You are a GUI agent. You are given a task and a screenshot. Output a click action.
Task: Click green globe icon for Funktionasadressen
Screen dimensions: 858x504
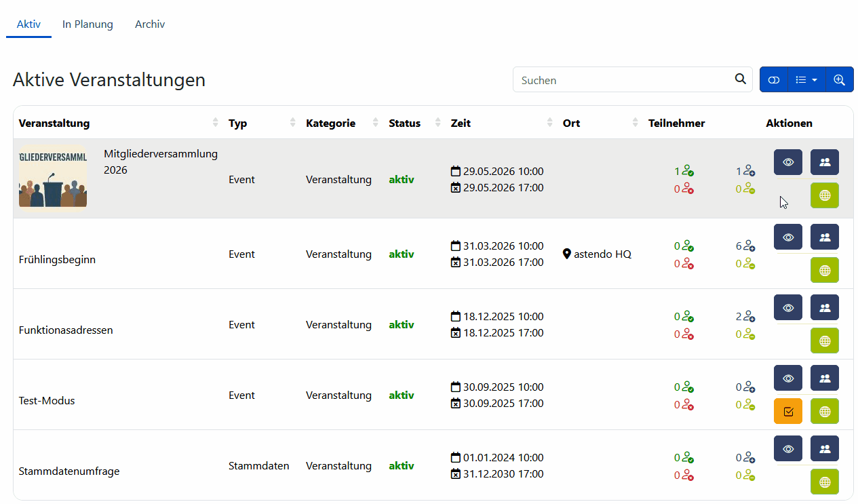point(824,341)
